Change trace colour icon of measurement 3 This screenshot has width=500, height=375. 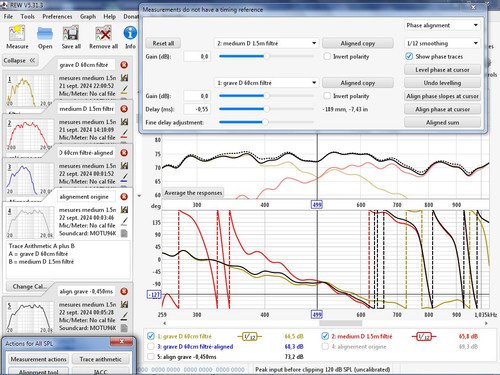tap(124, 178)
